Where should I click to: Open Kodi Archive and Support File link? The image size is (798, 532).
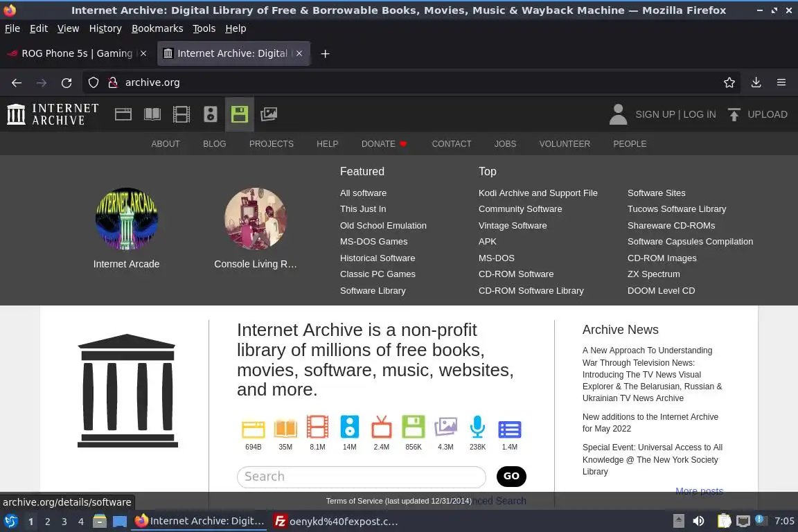click(x=538, y=193)
